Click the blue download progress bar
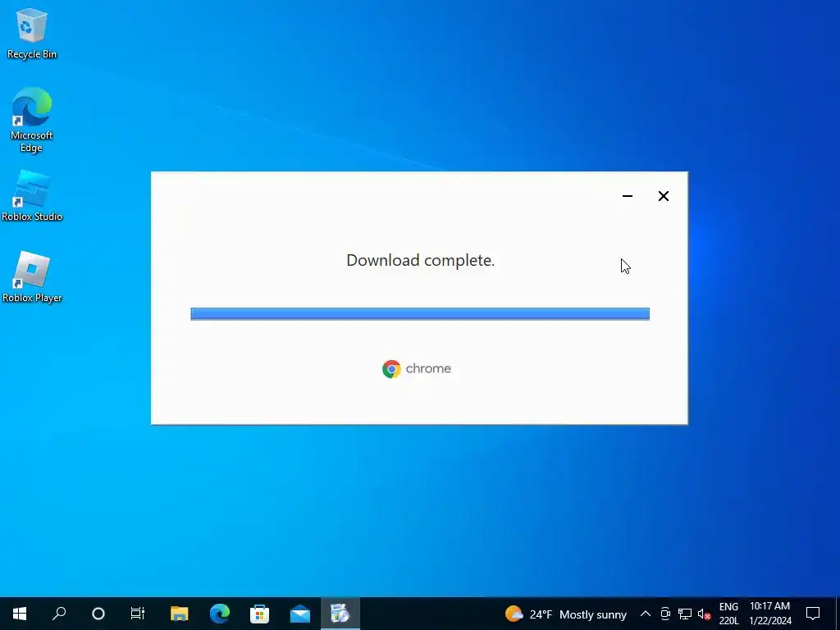 coord(420,314)
